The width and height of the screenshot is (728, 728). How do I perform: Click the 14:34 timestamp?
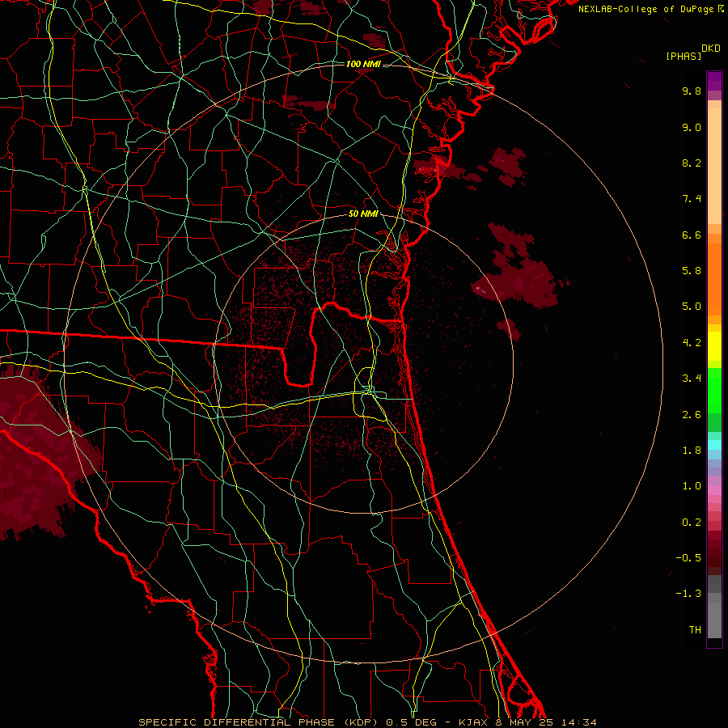[x=578, y=722]
